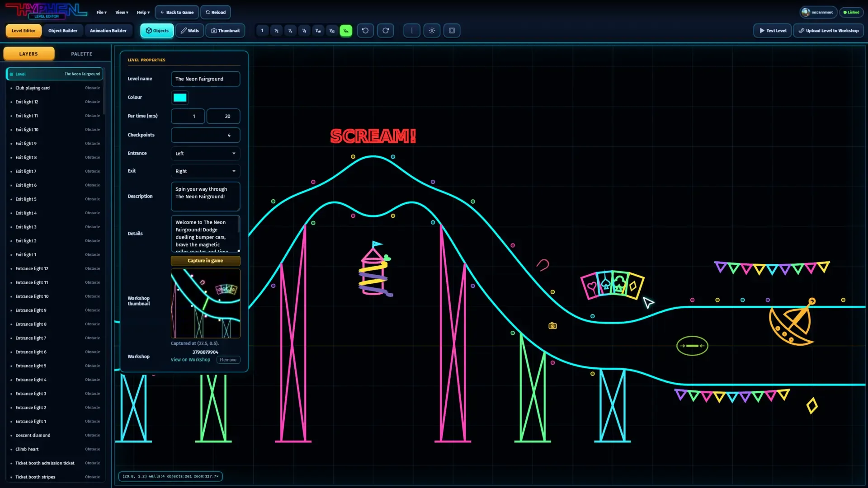Click the Test Level play icon
Viewport: 868px width, 488px height.
coord(762,31)
